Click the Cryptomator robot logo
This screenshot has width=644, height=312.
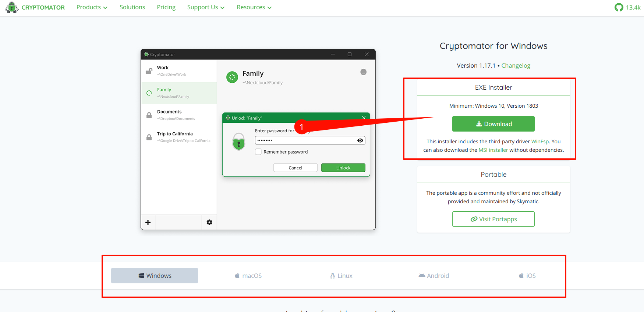(11, 7)
